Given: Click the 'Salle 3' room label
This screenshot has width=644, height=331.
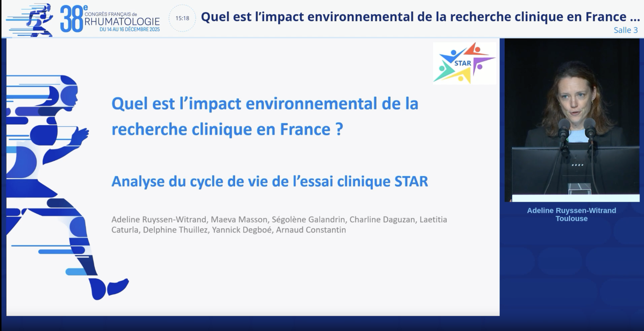Looking at the screenshot, I should [625, 30].
